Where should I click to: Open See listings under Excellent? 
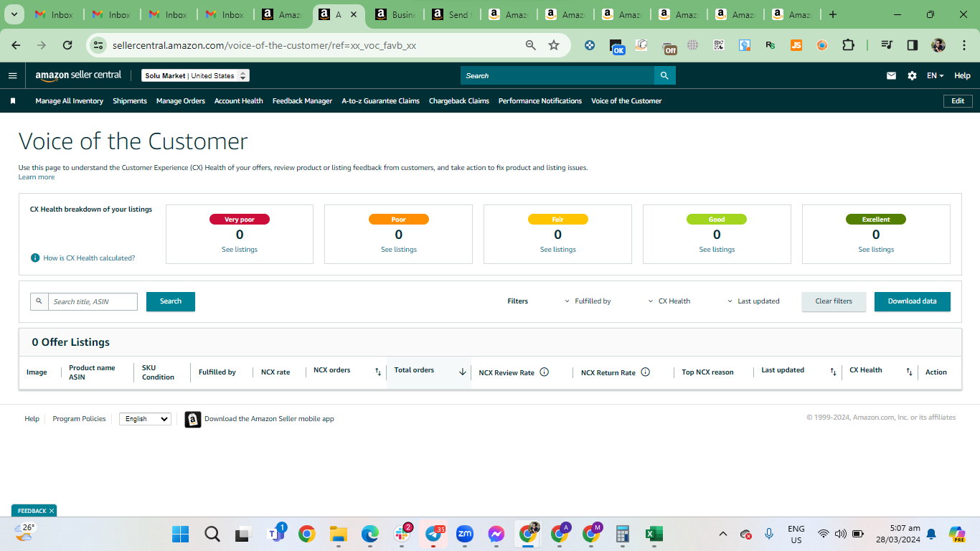coord(876,250)
